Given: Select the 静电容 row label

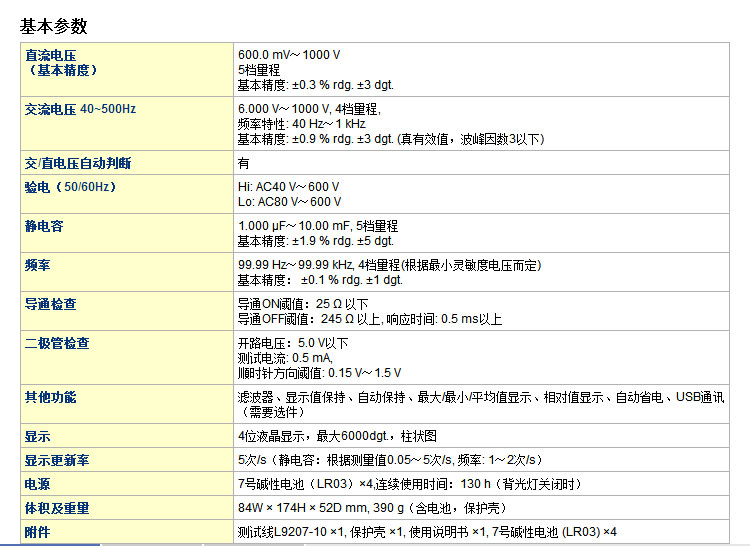Looking at the screenshot, I should (x=45, y=227).
